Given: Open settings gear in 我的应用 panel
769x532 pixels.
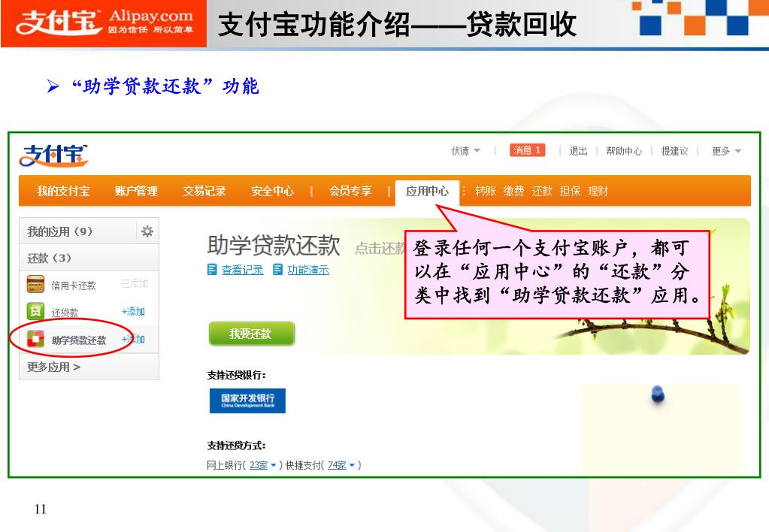Looking at the screenshot, I should click(147, 231).
